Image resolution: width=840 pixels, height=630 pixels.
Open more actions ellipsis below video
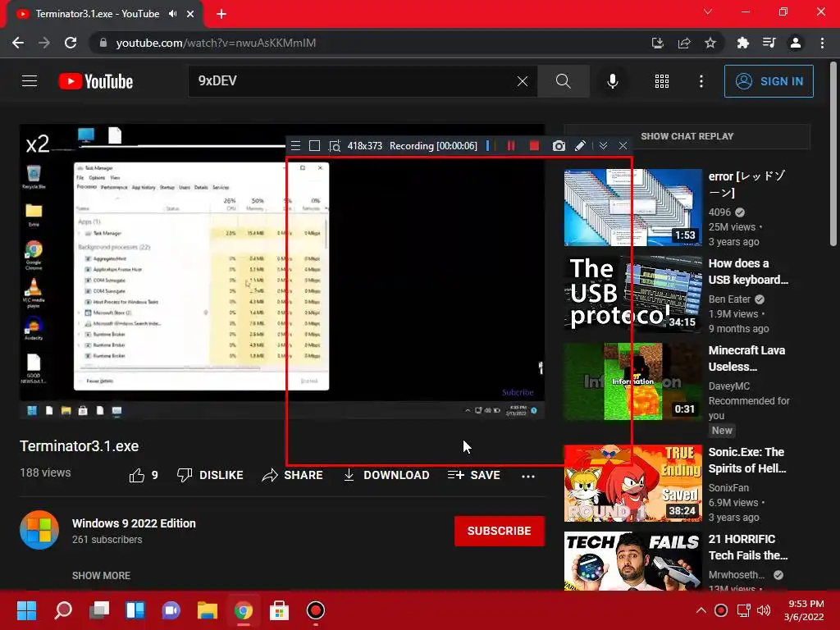(528, 476)
